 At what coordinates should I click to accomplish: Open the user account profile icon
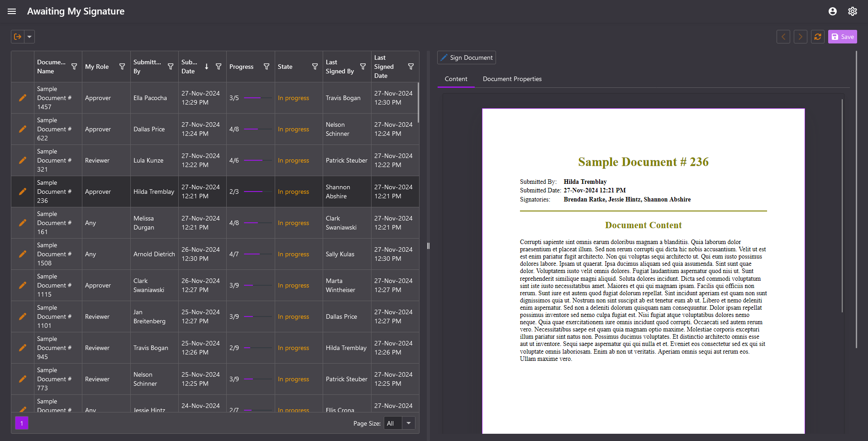(x=832, y=11)
